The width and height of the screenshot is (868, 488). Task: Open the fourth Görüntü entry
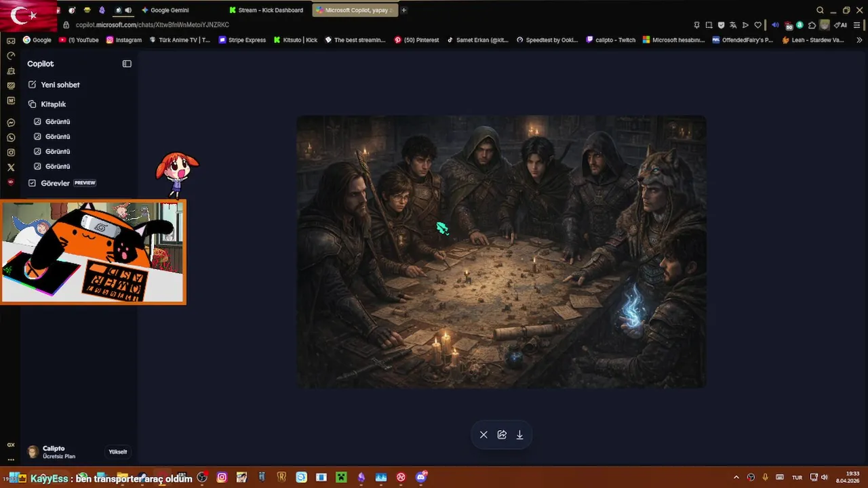pyautogui.click(x=52, y=167)
